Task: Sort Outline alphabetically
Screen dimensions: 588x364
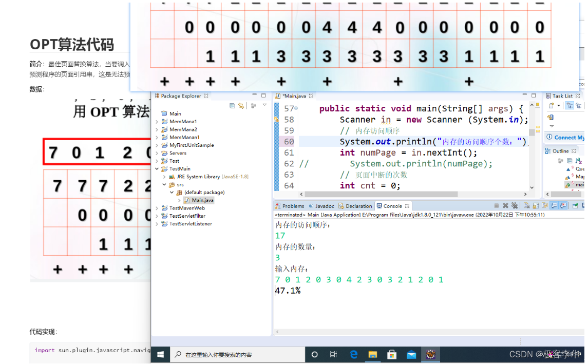Action: pyautogui.click(x=579, y=161)
